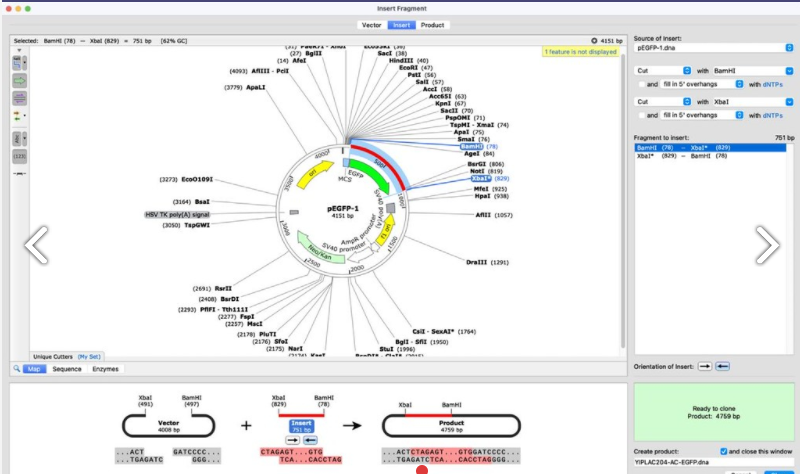Click the blue Insert box in cloning diagram

301,426
